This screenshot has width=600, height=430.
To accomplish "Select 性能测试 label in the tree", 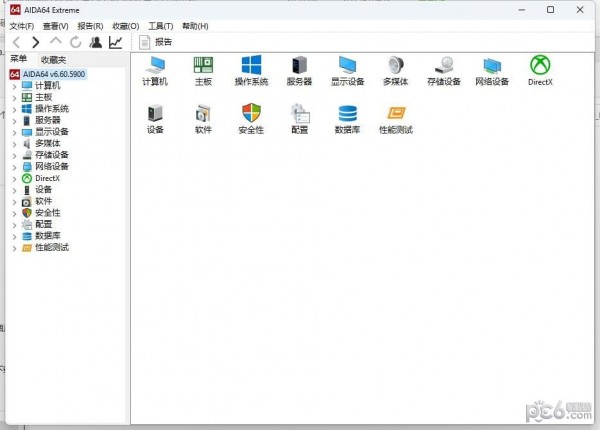I will point(52,247).
